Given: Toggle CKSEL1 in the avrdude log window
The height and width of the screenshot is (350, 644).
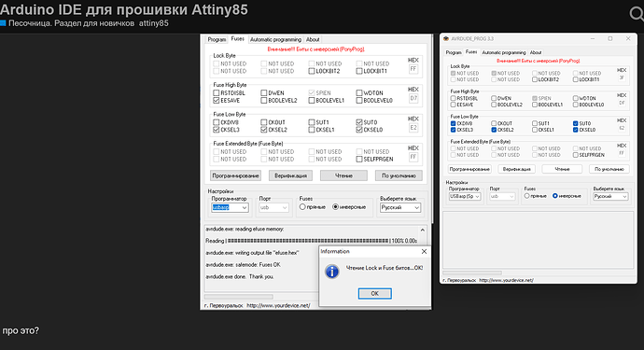Looking at the screenshot, I should point(312,130).
